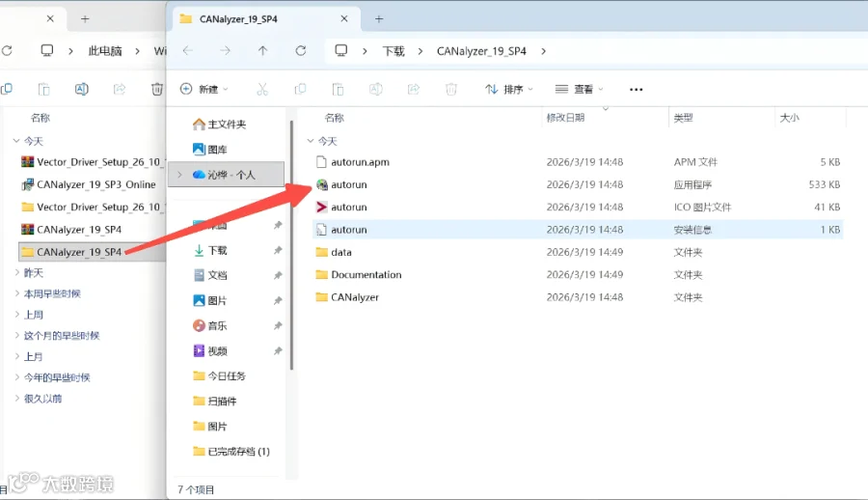Expand the 这个月的早些时候 group
This screenshot has width=868, height=500.
(x=16, y=335)
